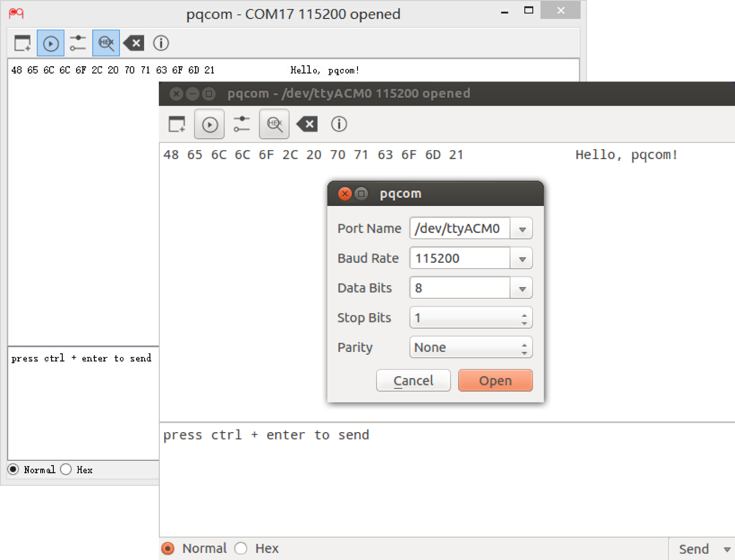Image resolution: width=735 pixels, height=560 pixels.
Task: Click clear icon in ttyACM0 window toolbar
Action: point(307,125)
